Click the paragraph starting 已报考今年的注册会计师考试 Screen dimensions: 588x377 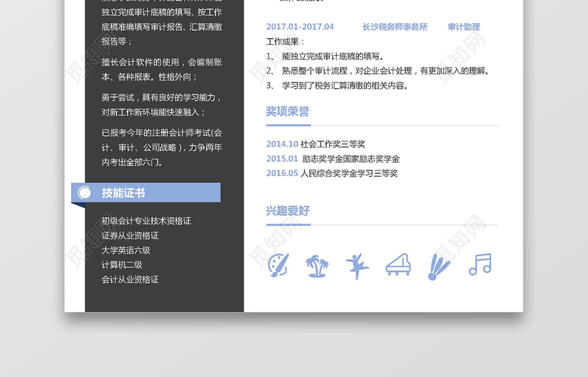click(162, 148)
